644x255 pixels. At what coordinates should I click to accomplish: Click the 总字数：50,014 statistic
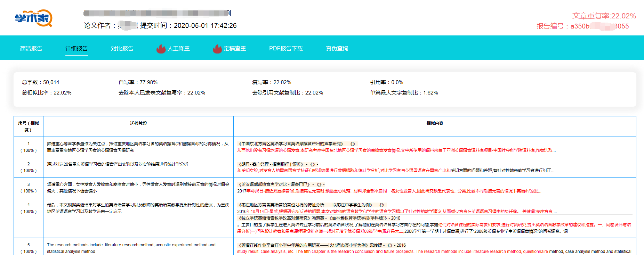pos(41,82)
